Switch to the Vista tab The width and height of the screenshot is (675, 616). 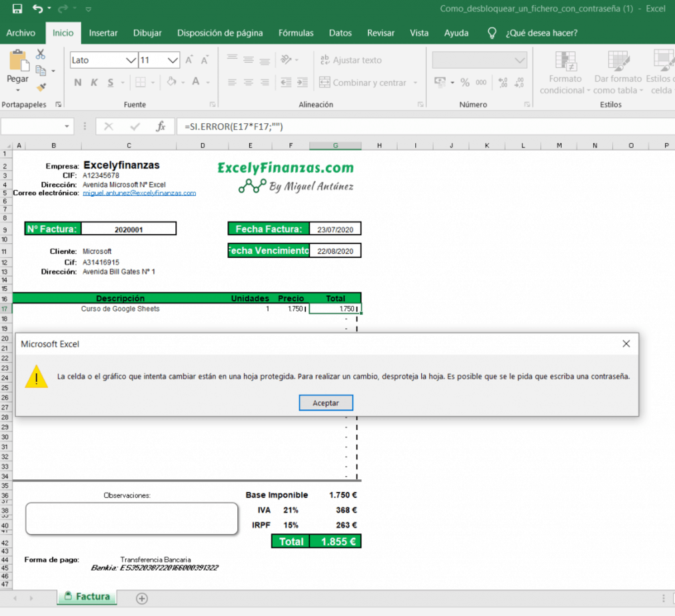(419, 33)
